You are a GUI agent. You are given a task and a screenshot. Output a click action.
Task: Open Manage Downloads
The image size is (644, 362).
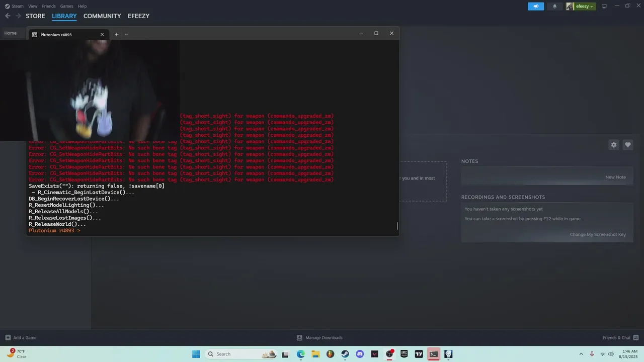click(319, 338)
